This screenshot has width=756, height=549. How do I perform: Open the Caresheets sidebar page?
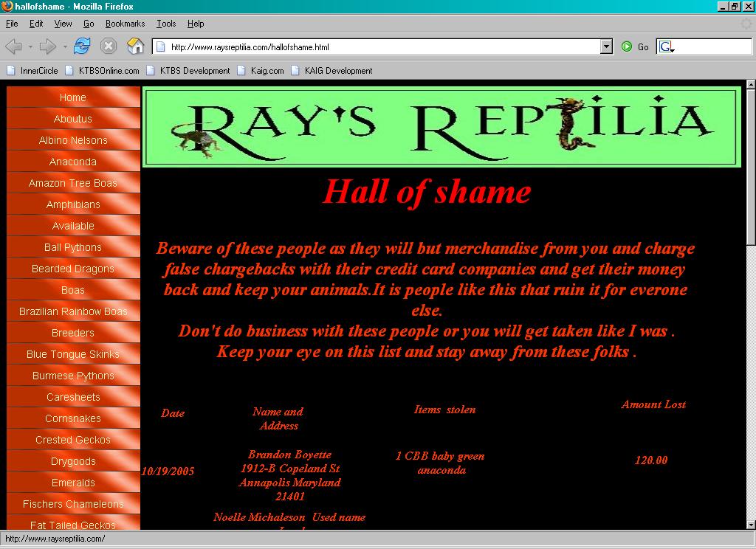pyautogui.click(x=73, y=397)
